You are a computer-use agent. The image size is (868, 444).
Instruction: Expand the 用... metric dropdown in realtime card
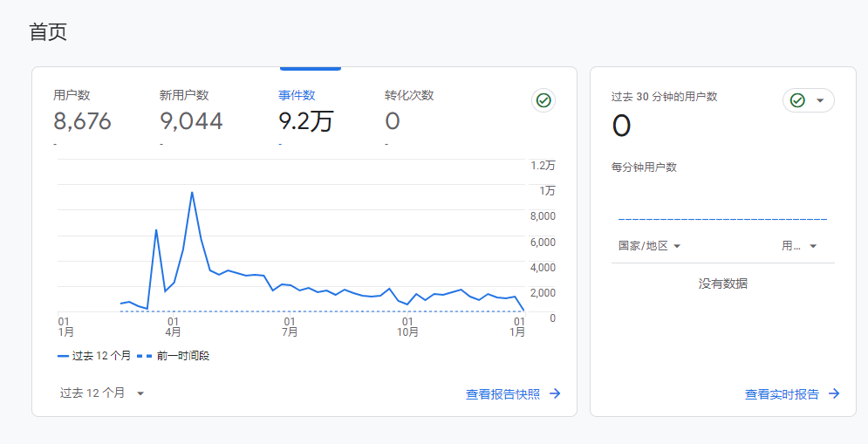(799, 246)
